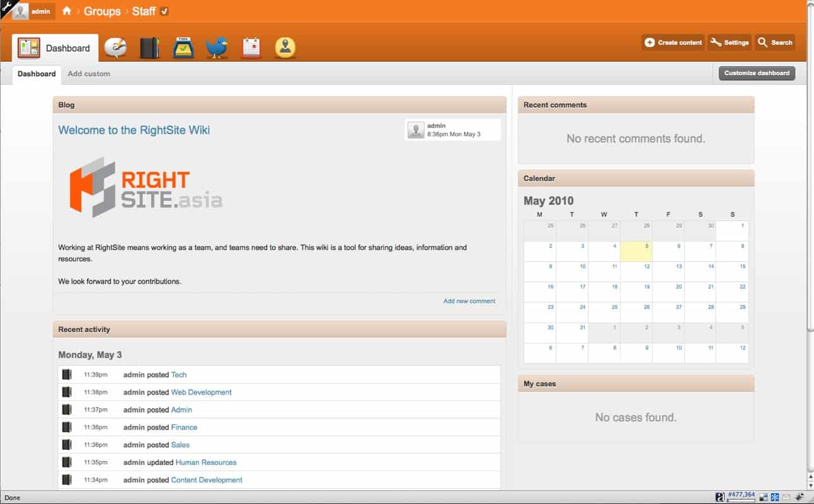Switch to the Add custom tab

coord(89,74)
